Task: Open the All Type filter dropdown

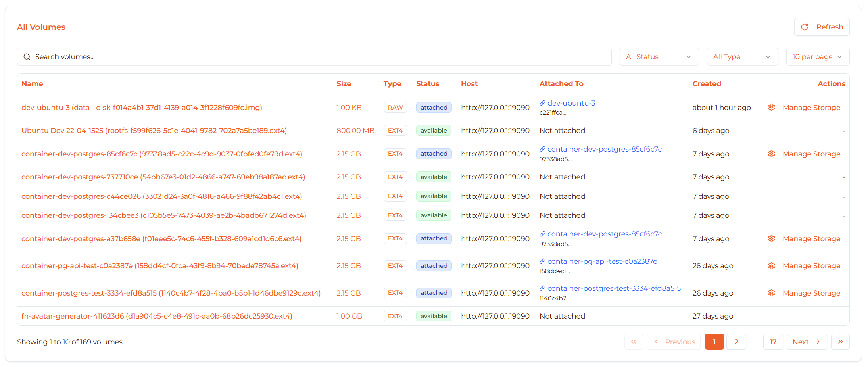Action: (x=742, y=57)
